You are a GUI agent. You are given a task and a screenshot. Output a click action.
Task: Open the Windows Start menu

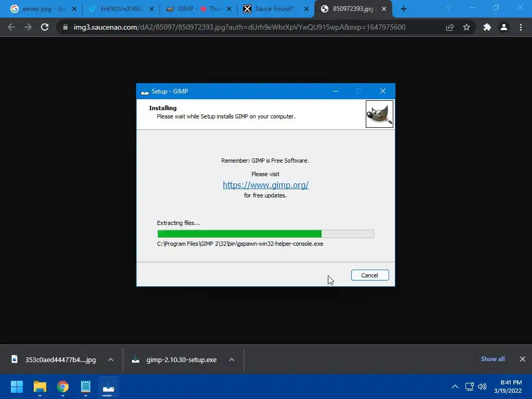coord(17,387)
